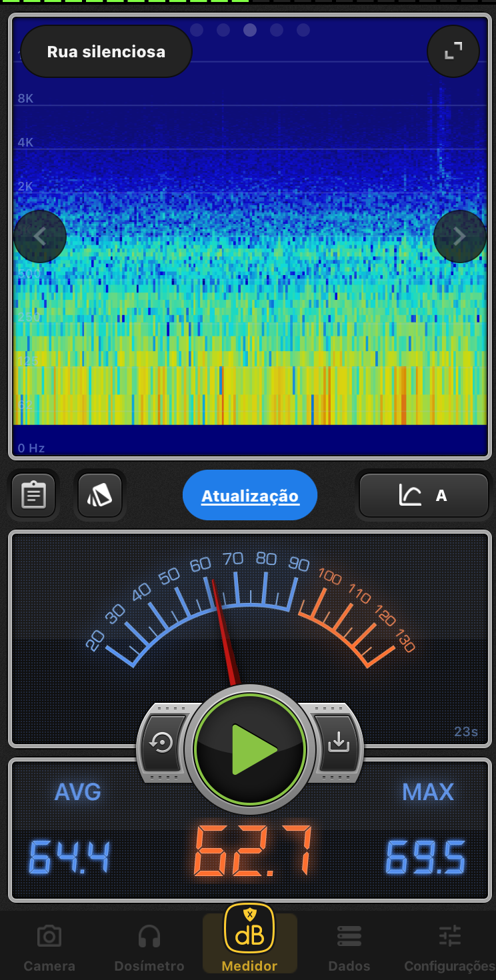Tap the Rua silenciosa label
The height and width of the screenshot is (980, 496).
(x=106, y=52)
